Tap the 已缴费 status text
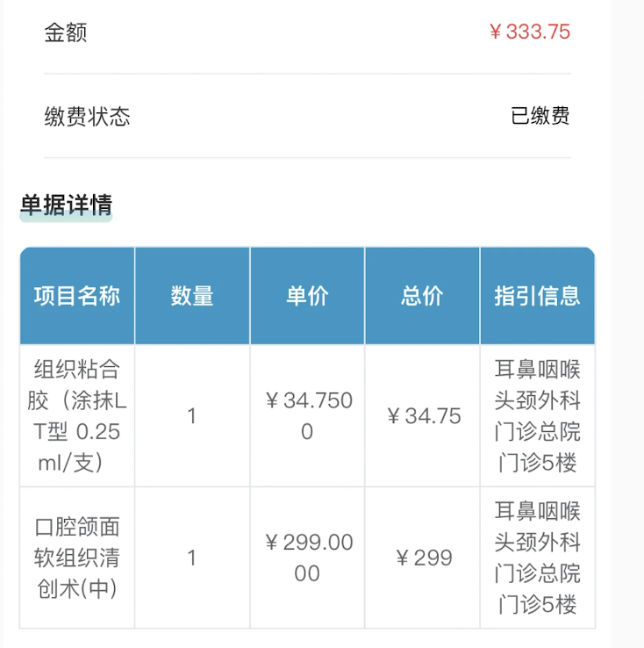The width and height of the screenshot is (644, 648). point(540,116)
